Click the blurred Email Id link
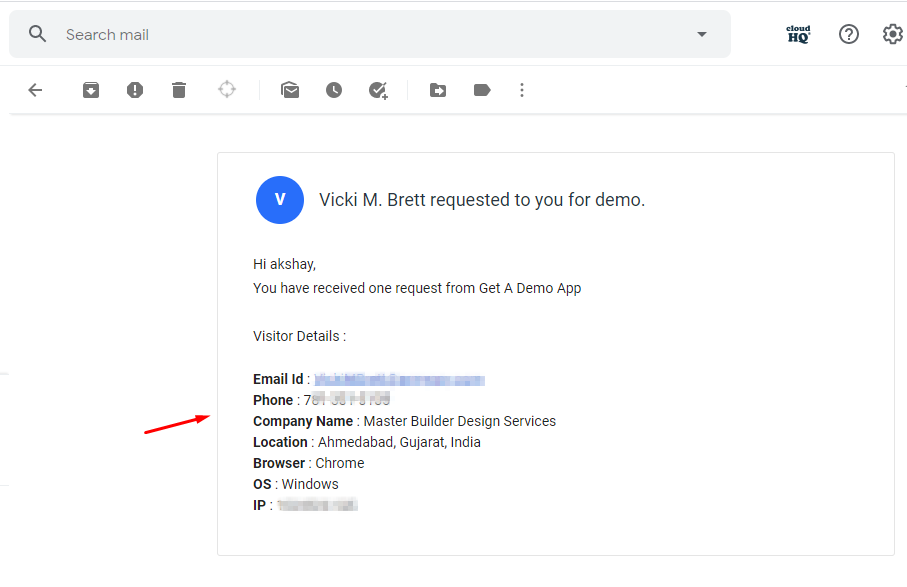Screen dimensions: 907x587 [x=399, y=380]
